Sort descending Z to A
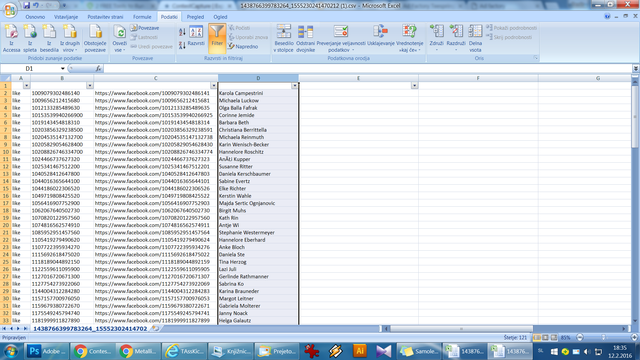The height and width of the screenshot is (360, 640). tap(182, 45)
